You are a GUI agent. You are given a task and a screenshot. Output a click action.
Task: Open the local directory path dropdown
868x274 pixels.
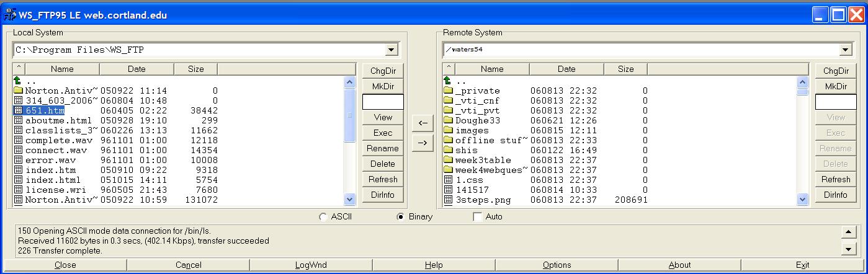pos(391,50)
